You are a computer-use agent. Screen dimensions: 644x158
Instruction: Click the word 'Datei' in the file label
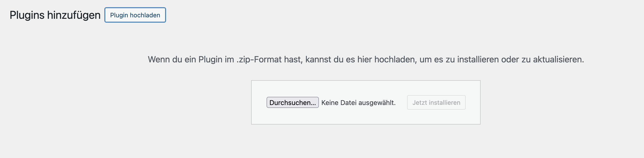(348, 103)
